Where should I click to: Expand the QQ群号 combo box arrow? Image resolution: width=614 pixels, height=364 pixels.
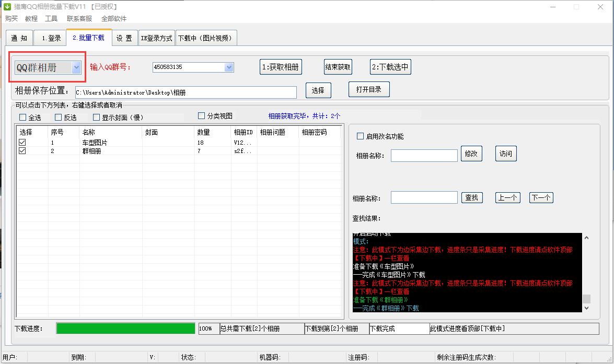[x=229, y=67]
